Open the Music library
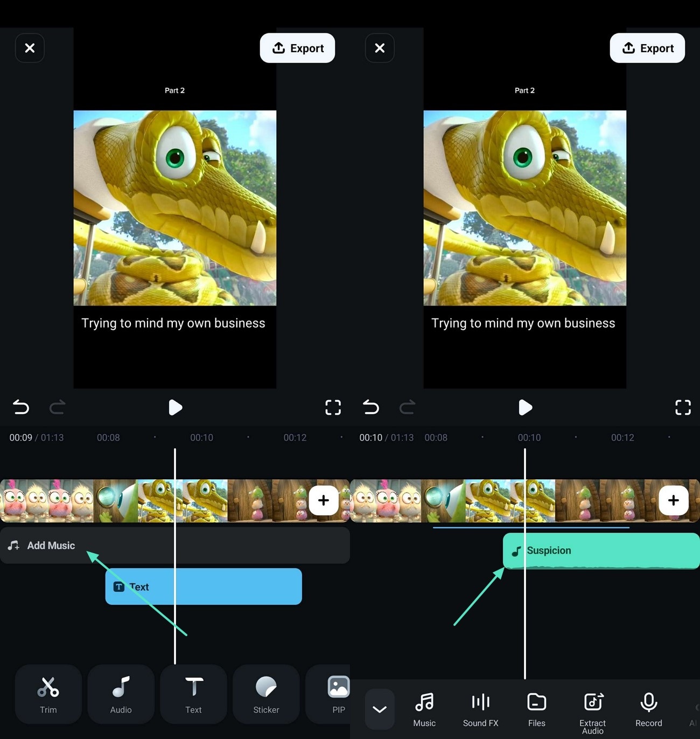Image resolution: width=700 pixels, height=739 pixels. [x=424, y=710]
